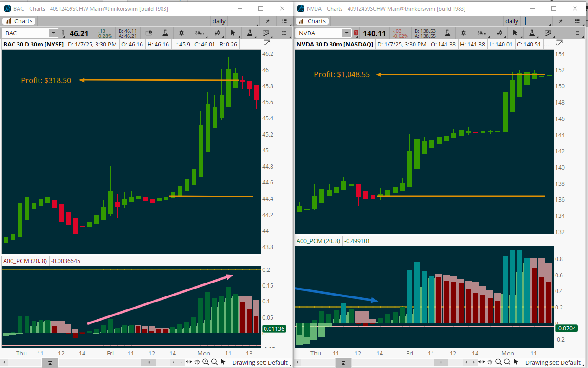588x368 pixels.
Task: Change the 30m timeframe in BAC window
Action: 199,33
